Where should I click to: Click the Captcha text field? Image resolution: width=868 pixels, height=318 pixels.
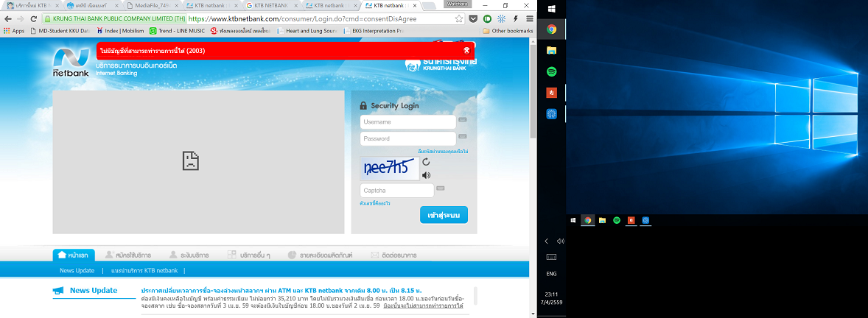[x=397, y=190]
